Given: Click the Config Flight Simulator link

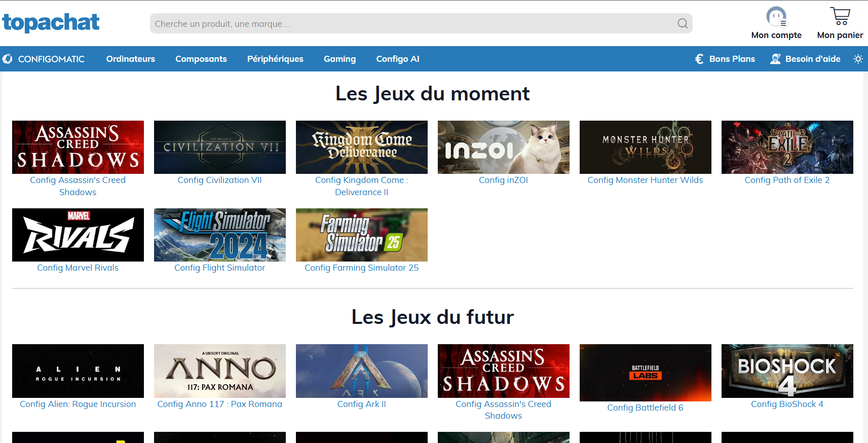Looking at the screenshot, I should 220,268.
